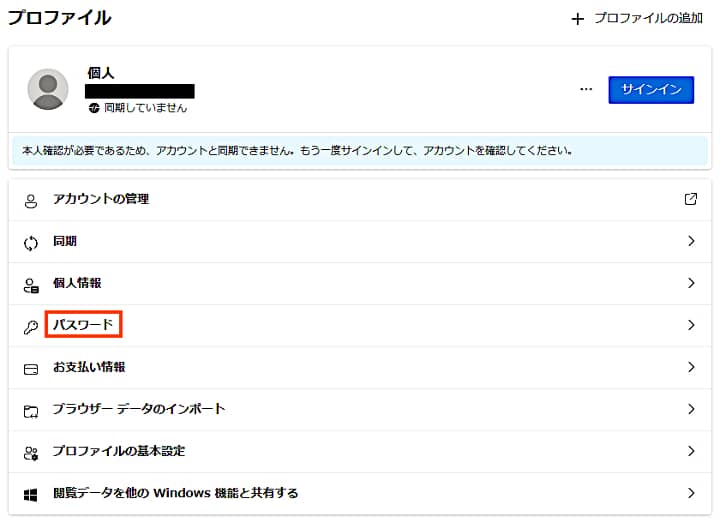This screenshot has height=523, width=720.
Task: Click the Import browser data icon
Action: click(x=31, y=410)
